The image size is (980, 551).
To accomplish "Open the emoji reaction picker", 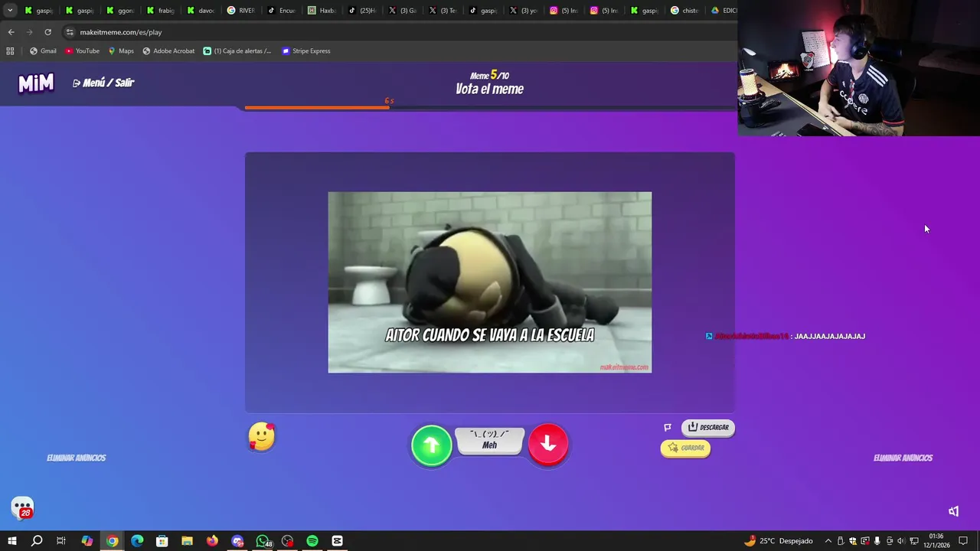I will (262, 437).
